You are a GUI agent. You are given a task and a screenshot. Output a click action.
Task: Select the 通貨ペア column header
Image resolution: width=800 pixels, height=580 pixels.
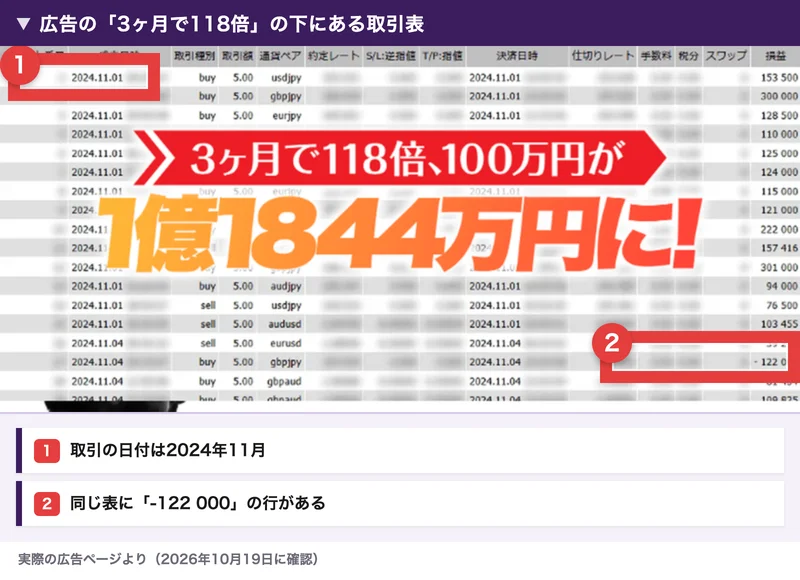[280, 56]
